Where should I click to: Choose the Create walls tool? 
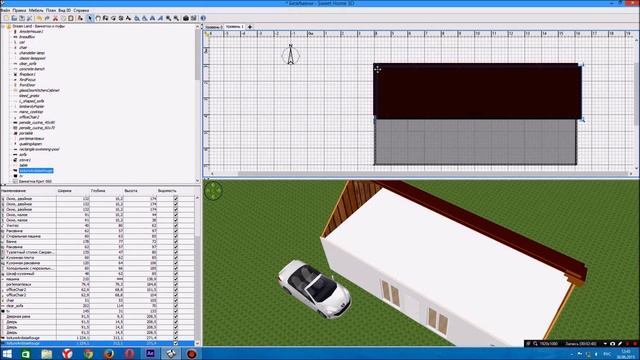[x=106, y=18]
